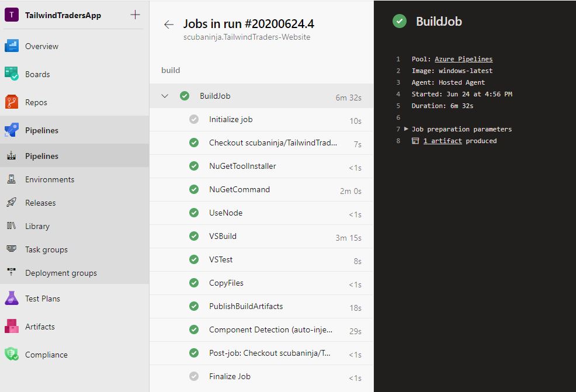This screenshot has height=392, width=576.
Task: Click the back arrow to return to runs
Action: click(x=169, y=24)
